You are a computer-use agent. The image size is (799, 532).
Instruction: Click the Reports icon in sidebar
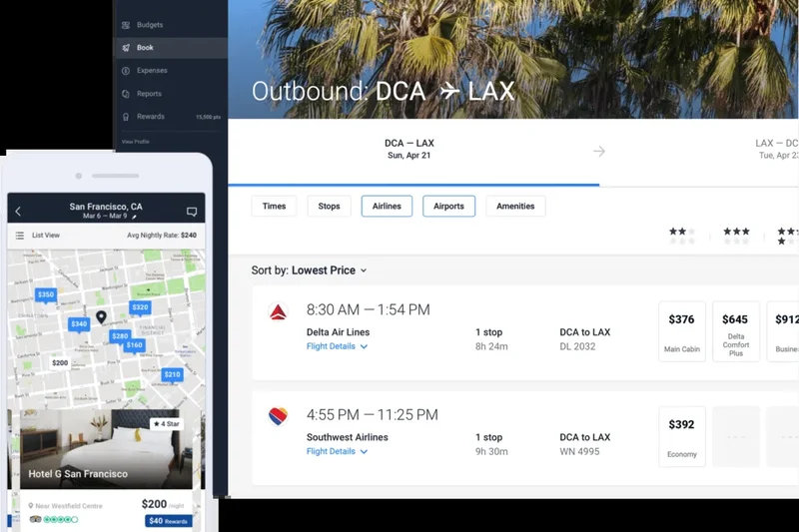pos(125,94)
